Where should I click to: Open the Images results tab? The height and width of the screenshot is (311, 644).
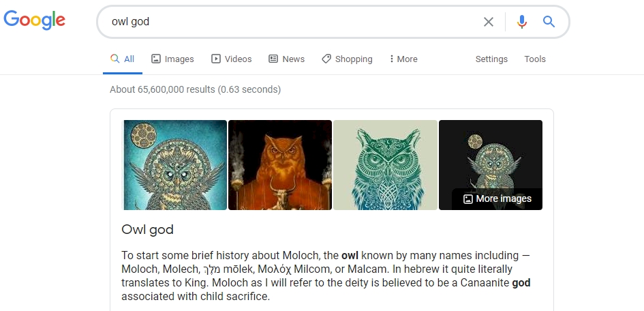pos(172,59)
